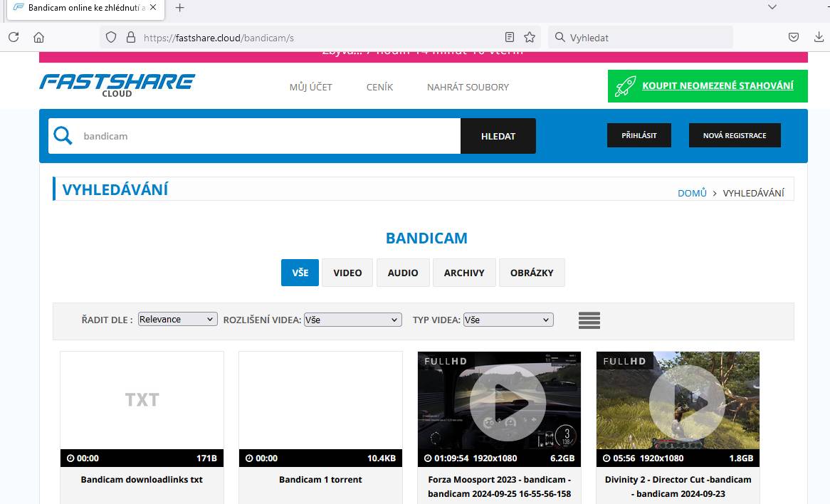The width and height of the screenshot is (830, 504).
Task: Click the 01:09:54 duration text
Action: coord(451,458)
